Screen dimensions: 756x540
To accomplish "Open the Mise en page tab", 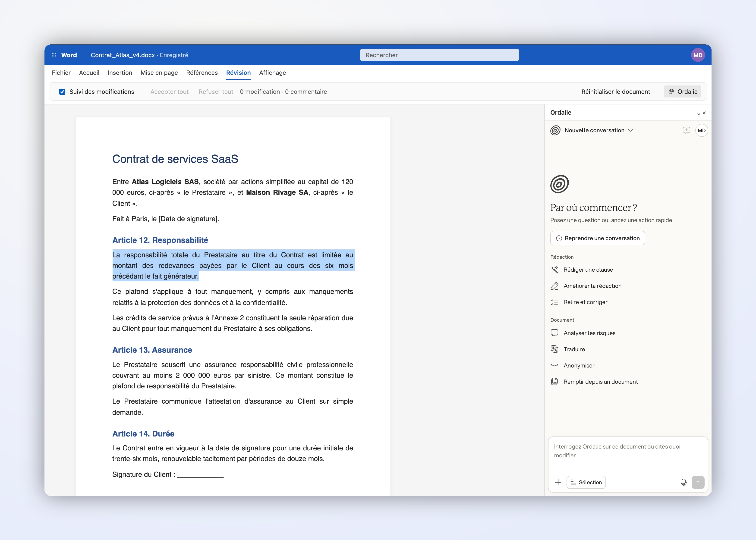I will click(x=159, y=73).
